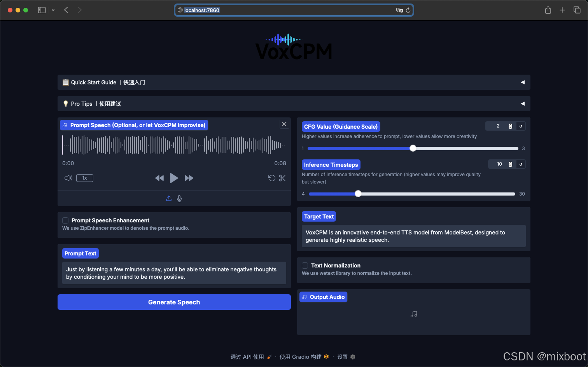Image resolution: width=588 pixels, height=367 pixels.
Task: Open the API usage link in footer
Action: point(251,357)
